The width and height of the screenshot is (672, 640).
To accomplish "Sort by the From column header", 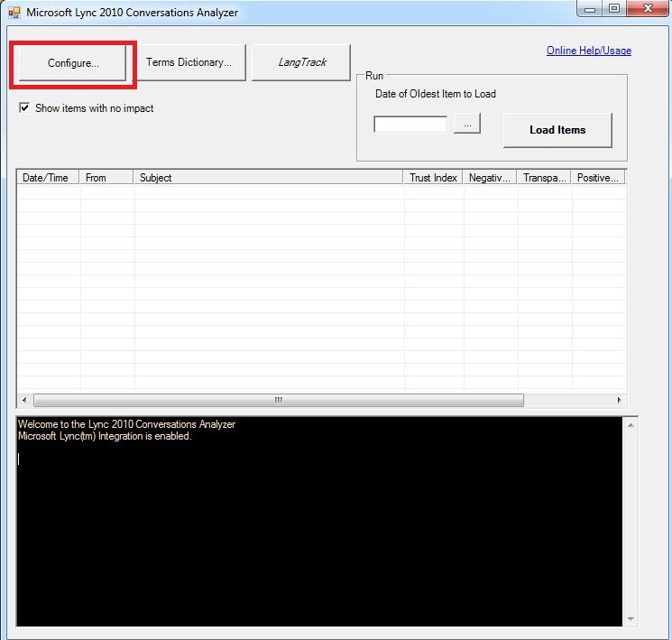I will (106, 178).
